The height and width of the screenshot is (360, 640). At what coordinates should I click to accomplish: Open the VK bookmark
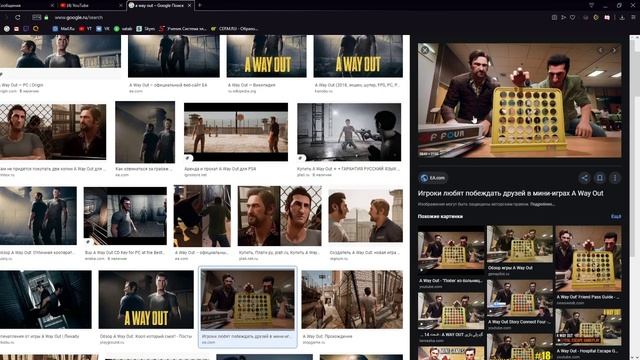click(x=103, y=29)
